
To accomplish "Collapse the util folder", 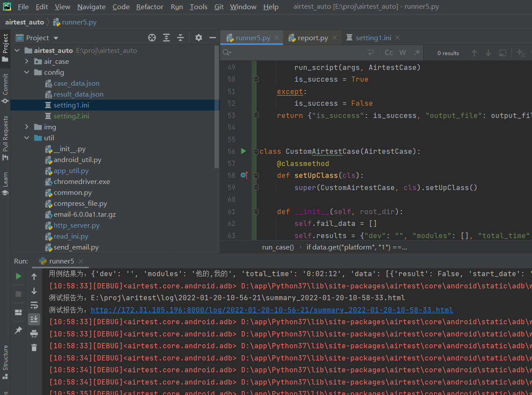I will [x=27, y=138].
